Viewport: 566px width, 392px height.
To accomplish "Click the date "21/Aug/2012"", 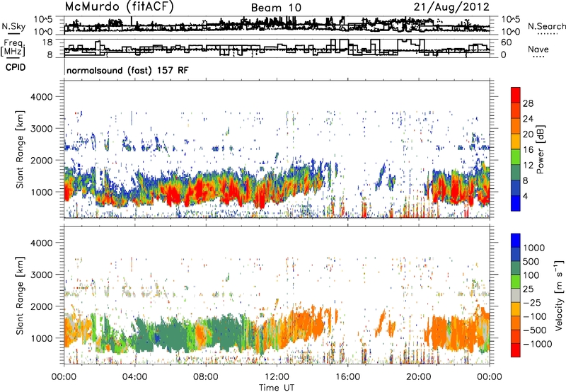I will click(451, 7).
